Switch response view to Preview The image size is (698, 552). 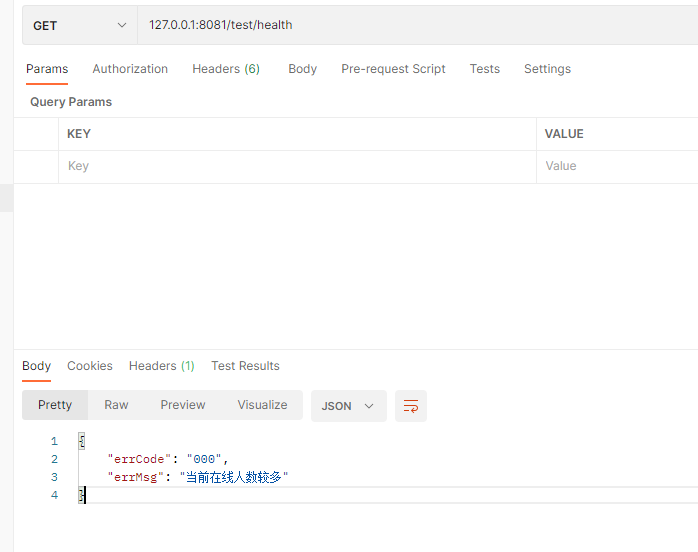tap(183, 405)
